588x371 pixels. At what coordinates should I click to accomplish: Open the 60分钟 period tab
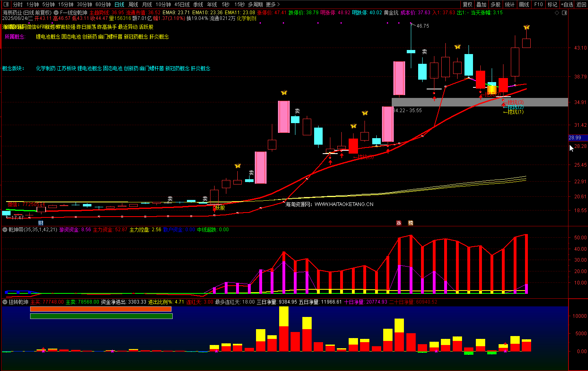click(x=103, y=4)
